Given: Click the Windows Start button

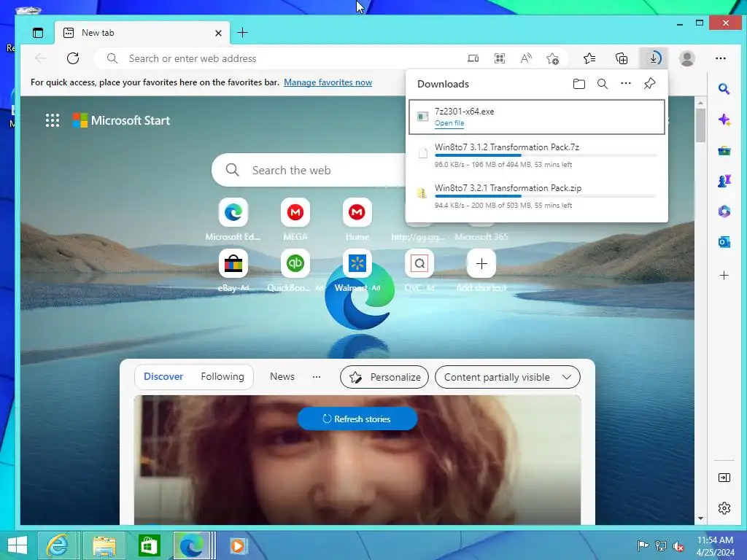Looking at the screenshot, I should pos(18,545).
